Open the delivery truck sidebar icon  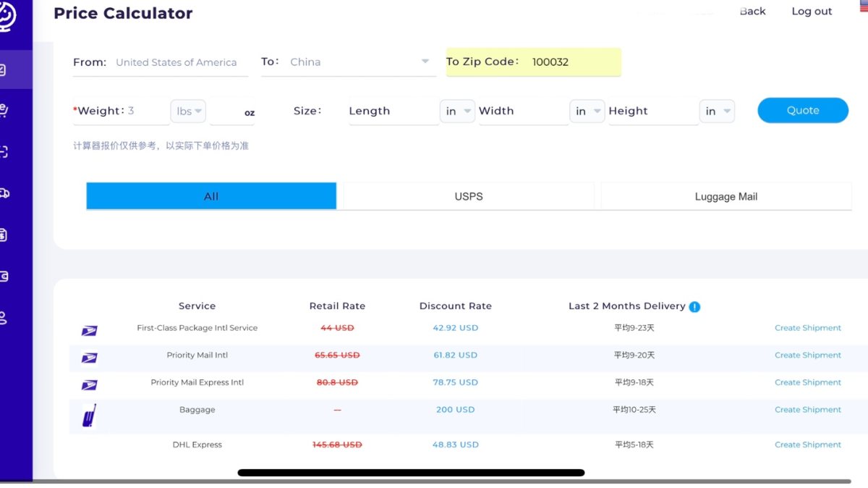[x=4, y=193]
